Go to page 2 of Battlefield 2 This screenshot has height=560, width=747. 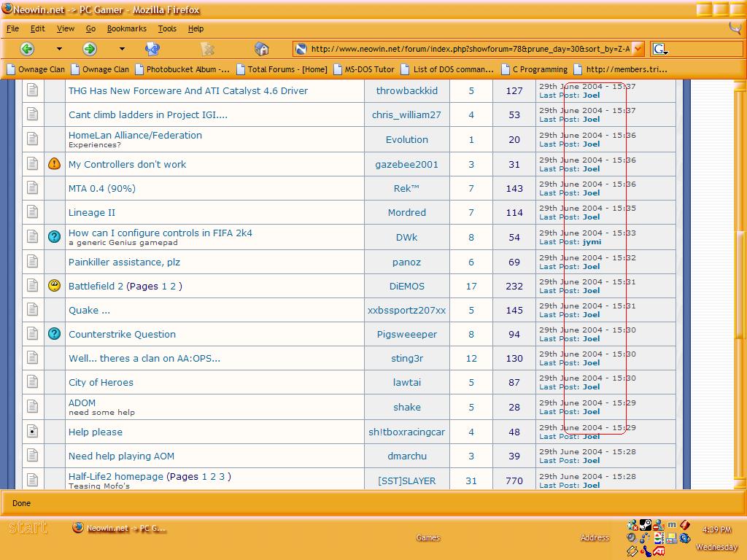pyautogui.click(x=173, y=286)
